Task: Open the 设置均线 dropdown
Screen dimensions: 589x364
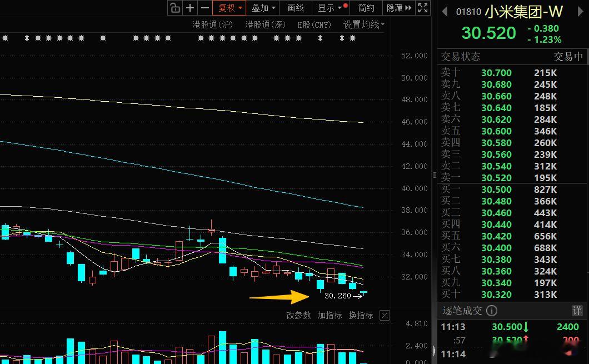Action: [x=363, y=25]
